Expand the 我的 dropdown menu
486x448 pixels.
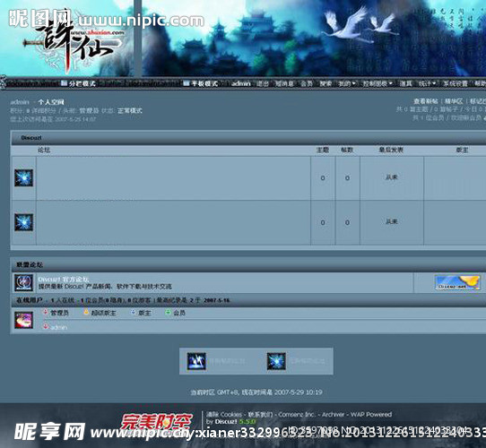347,83
